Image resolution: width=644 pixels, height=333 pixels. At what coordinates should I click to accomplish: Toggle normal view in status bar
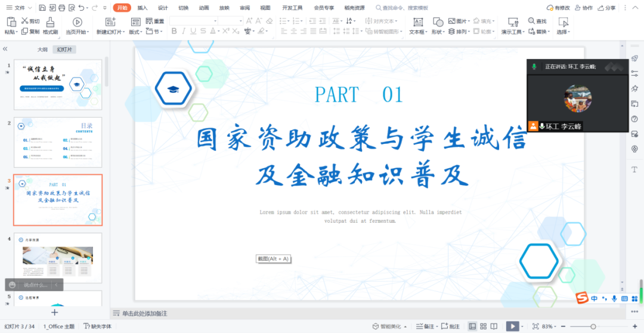(472, 326)
